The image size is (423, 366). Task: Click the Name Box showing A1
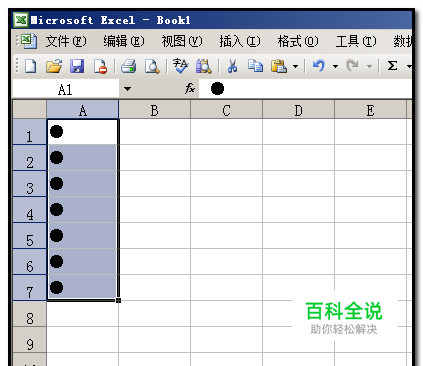pyautogui.click(x=65, y=89)
